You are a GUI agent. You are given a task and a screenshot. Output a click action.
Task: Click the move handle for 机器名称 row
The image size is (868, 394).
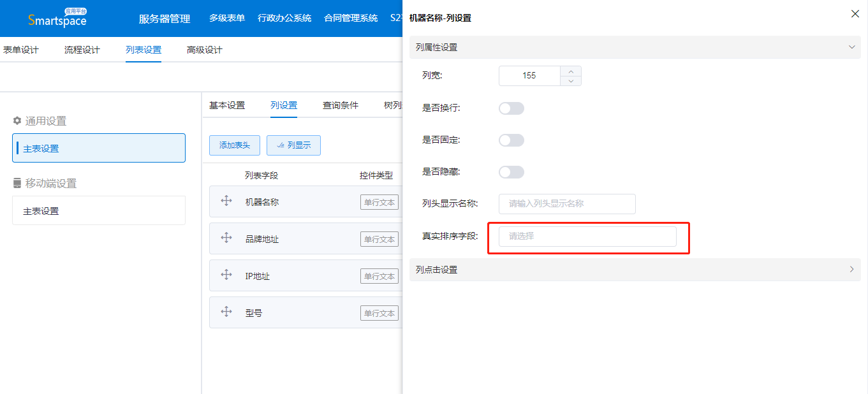click(x=226, y=201)
